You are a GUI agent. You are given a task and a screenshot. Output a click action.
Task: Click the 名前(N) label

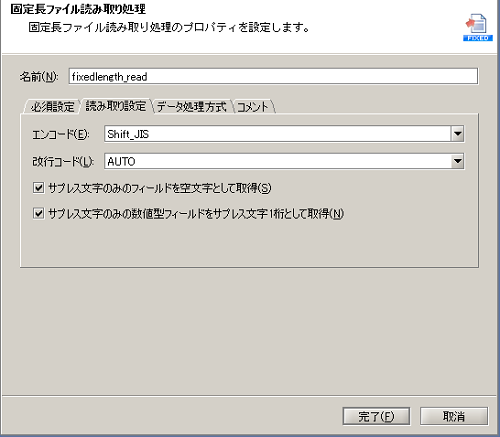[39, 77]
